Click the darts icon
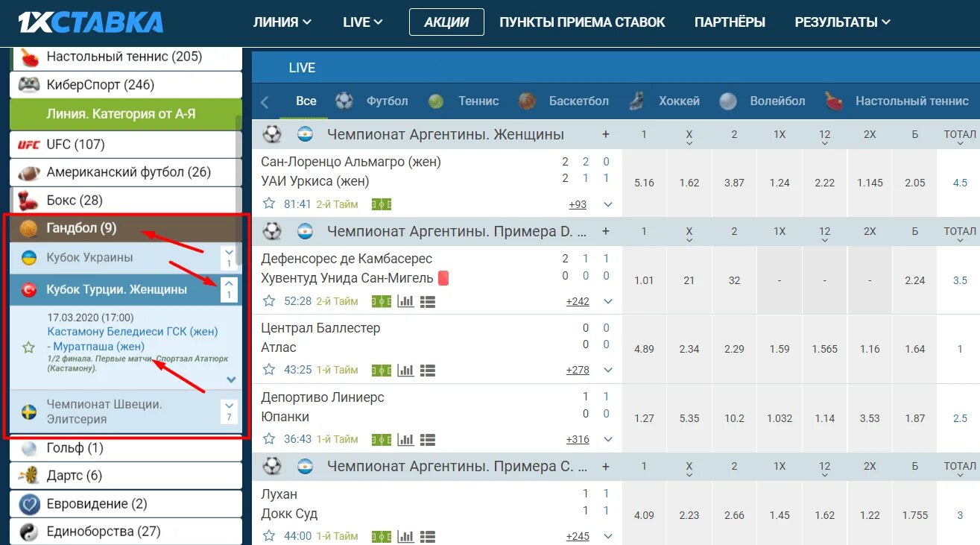 click(x=29, y=476)
